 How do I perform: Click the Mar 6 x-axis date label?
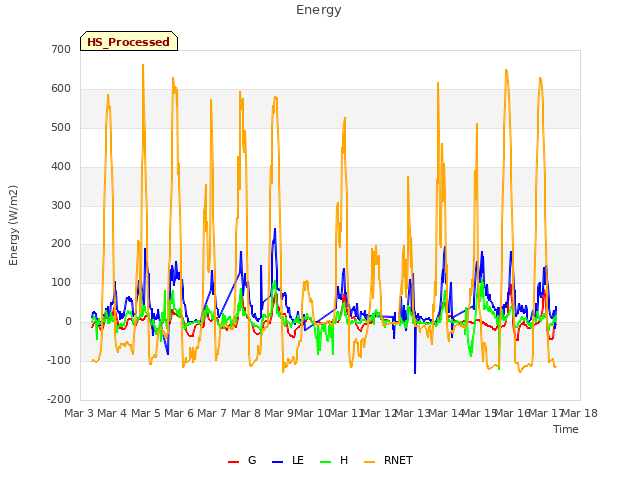pos(179,413)
